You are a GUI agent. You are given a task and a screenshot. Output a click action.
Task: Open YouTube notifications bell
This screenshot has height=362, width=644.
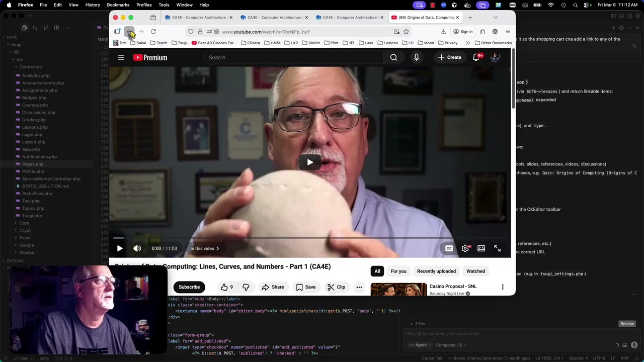(476, 57)
